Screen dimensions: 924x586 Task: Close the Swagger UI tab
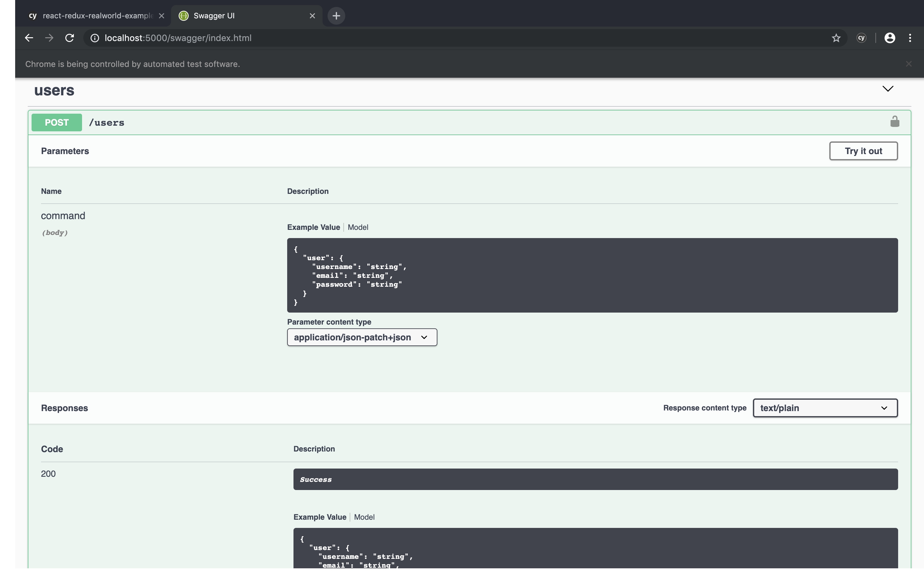click(x=312, y=16)
